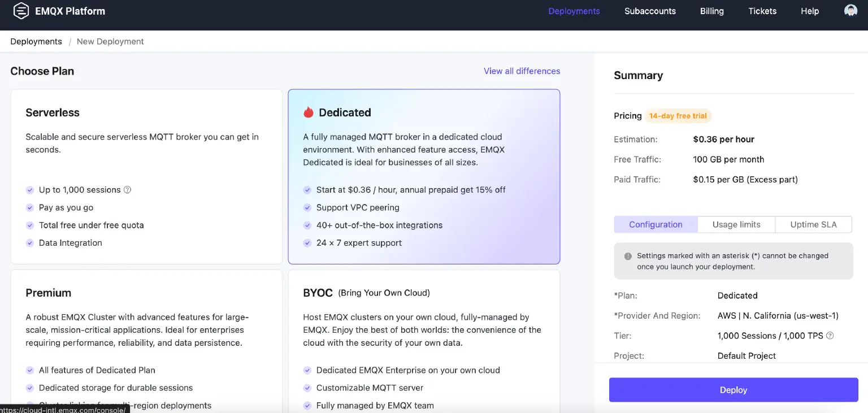
Task: Open the Billing navigation item
Action: (711, 11)
